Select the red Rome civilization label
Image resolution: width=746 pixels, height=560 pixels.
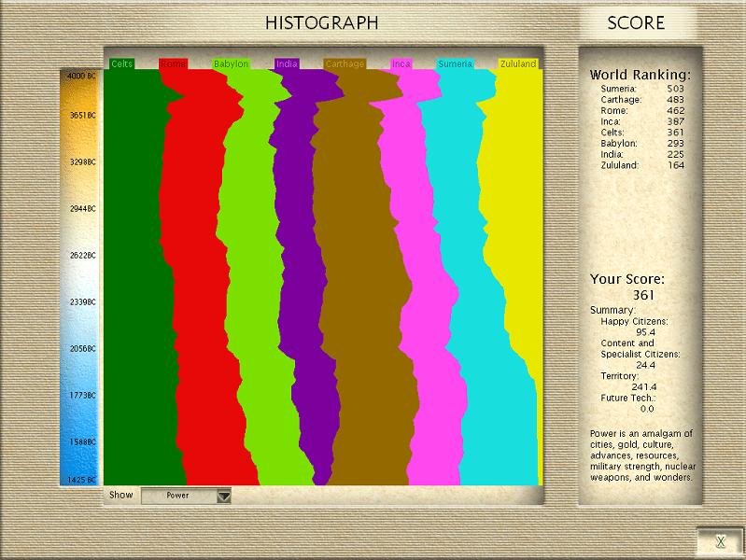pyautogui.click(x=173, y=64)
